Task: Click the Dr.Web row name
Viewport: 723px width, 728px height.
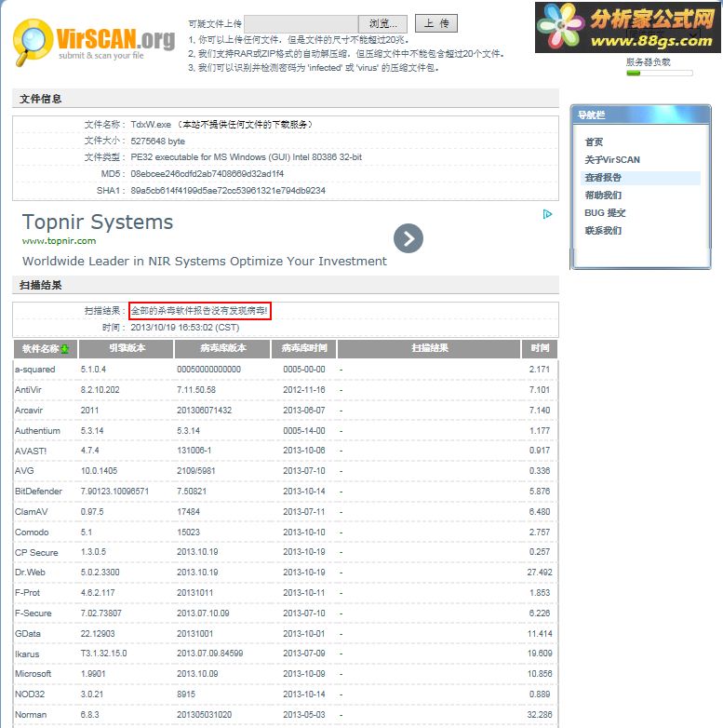Action: pyautogui.click(x=30, y=573)
